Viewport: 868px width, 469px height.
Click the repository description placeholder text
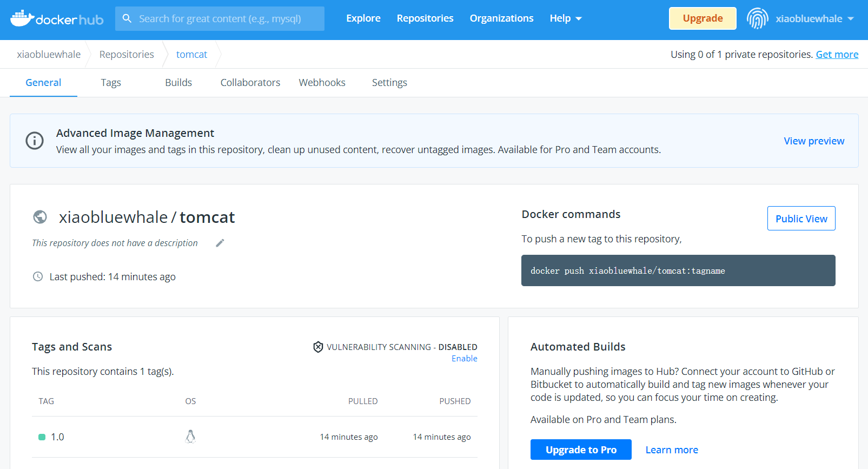coord(115,243)
